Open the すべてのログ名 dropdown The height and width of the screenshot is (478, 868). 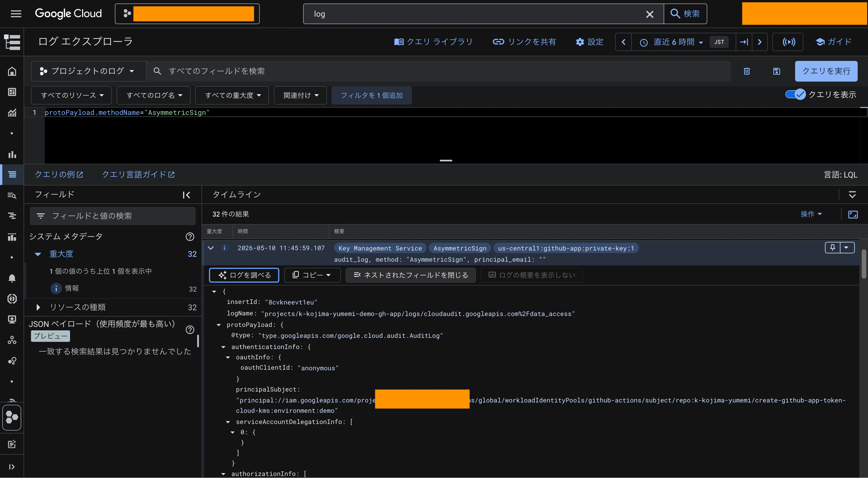pyautogui.click(x=154, y=95)
